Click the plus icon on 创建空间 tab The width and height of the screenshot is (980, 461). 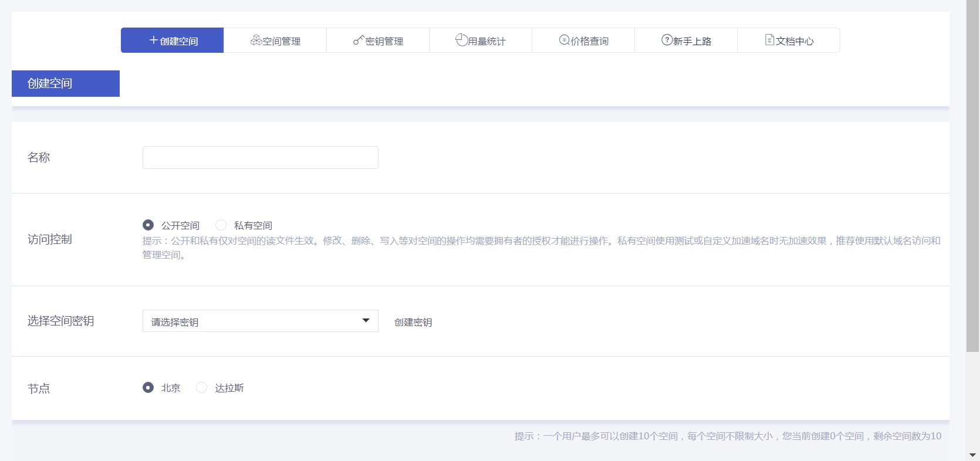pos(154,40)
